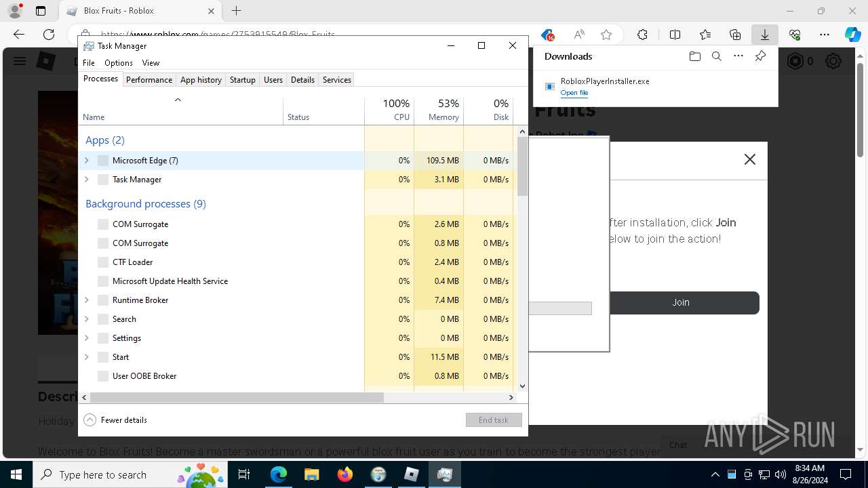Open a new browser tab
Image resolution: width=868 pixels, height=488 pixels.
(236, 11)
